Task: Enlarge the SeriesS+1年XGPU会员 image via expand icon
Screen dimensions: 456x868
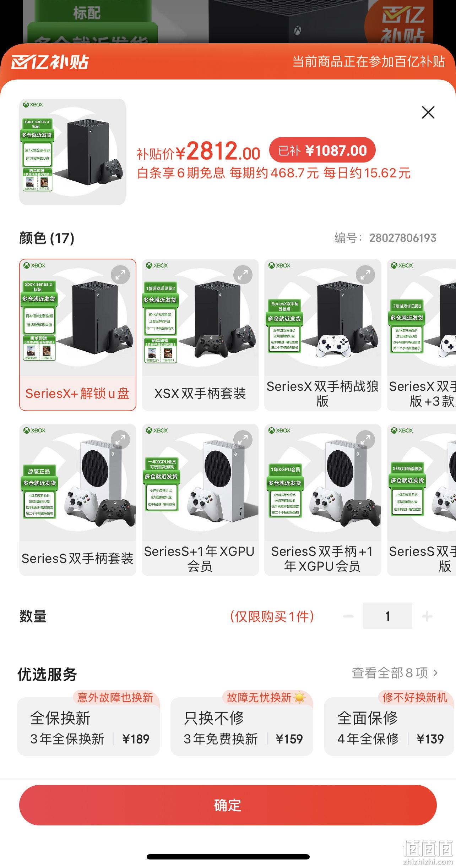Action: (x=243, y=440)
